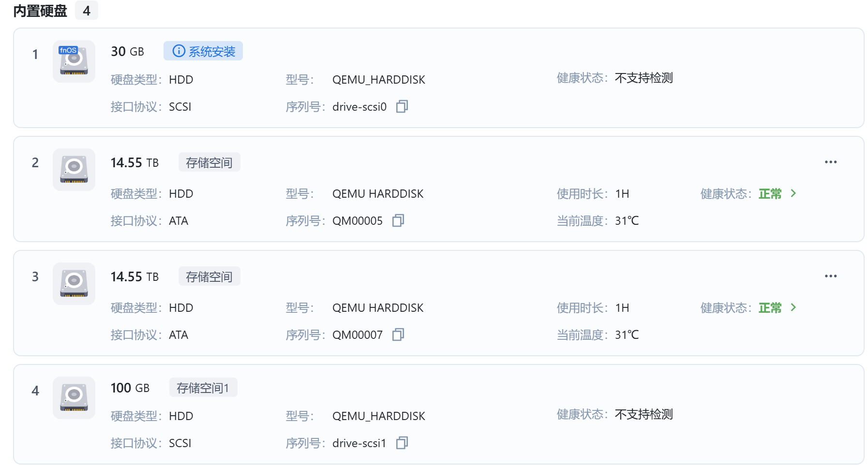Click the 系统安装 info badge

pos(203,51)
